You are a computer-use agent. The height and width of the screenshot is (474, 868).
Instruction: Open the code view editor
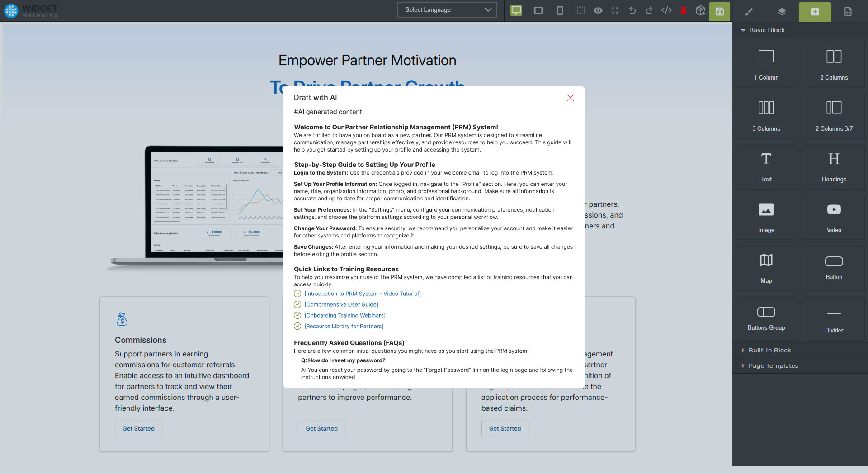[666, 10]
